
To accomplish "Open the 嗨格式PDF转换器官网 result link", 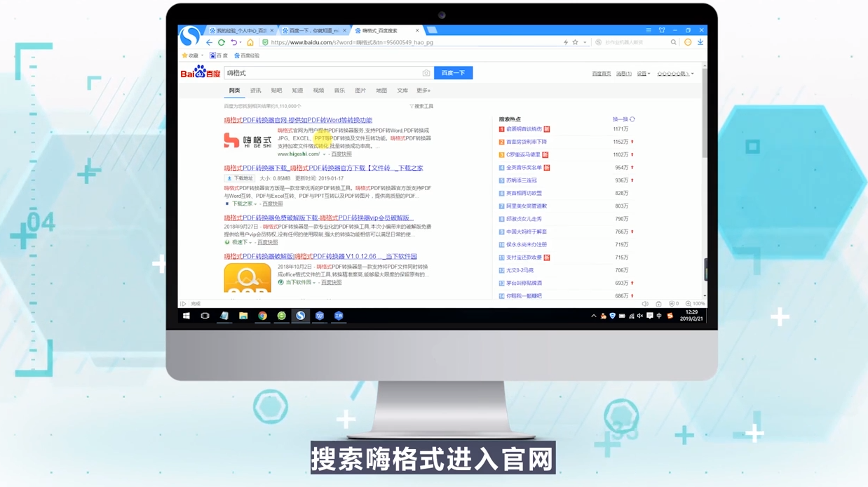I will coord(298,121).
